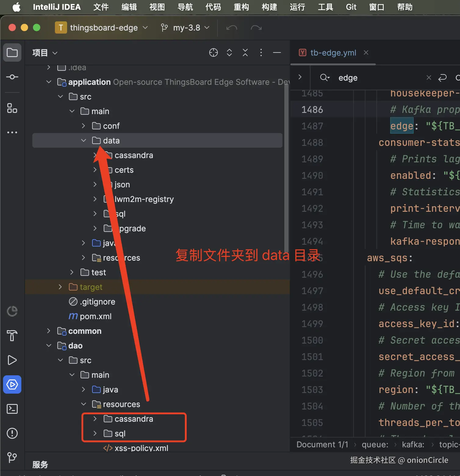Open search history magnifier icon
This screenshot has height=476, width=460.
pos(325,78)
